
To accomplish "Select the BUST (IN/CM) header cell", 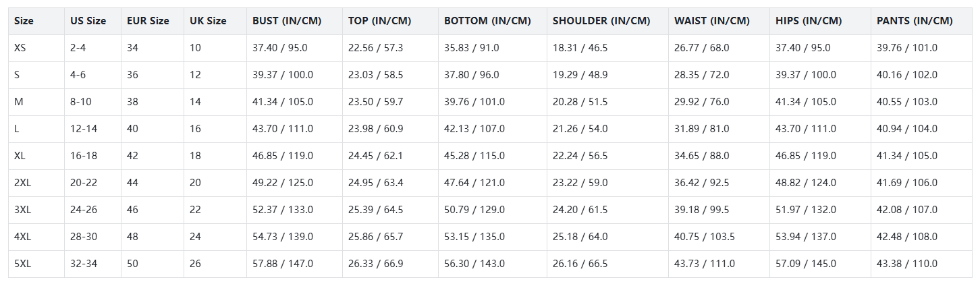I will point(287,21).
